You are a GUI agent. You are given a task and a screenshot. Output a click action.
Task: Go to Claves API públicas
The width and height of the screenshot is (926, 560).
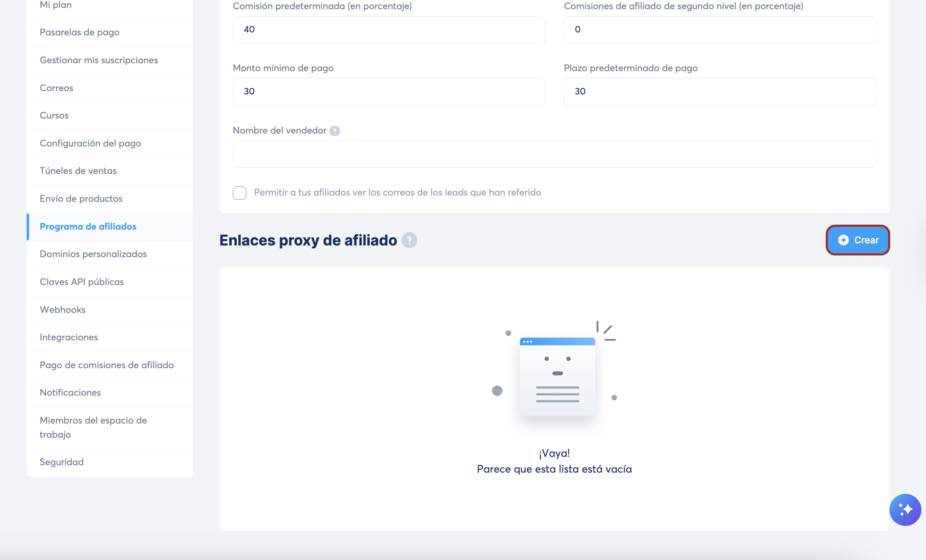coord(82,282)
